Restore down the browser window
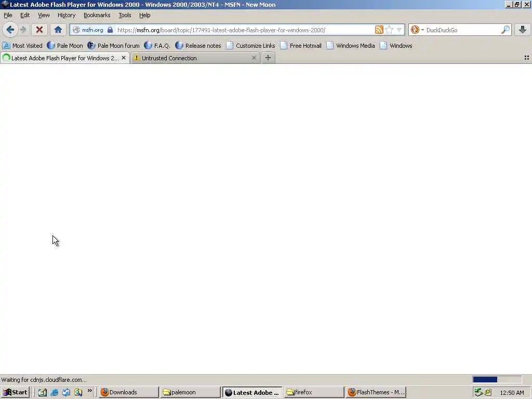Viewport: 532px width, 399px height. click(x=517, y=5)
